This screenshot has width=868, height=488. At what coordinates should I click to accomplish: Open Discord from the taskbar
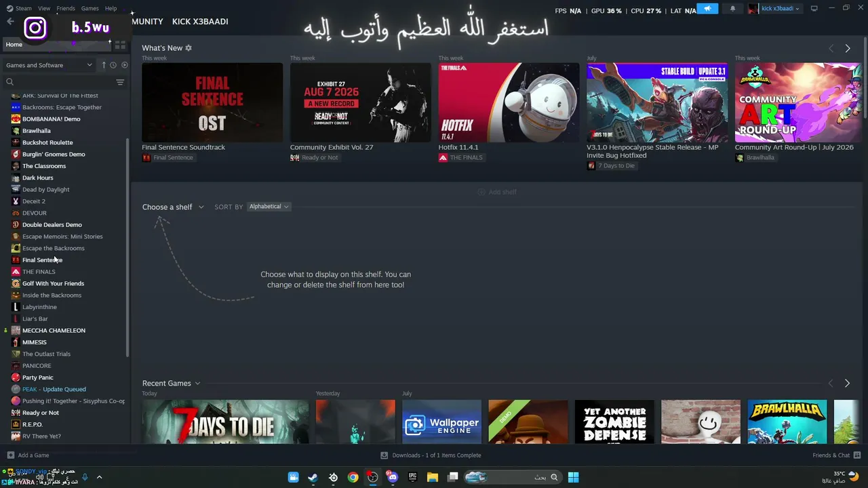pos(393,477)
